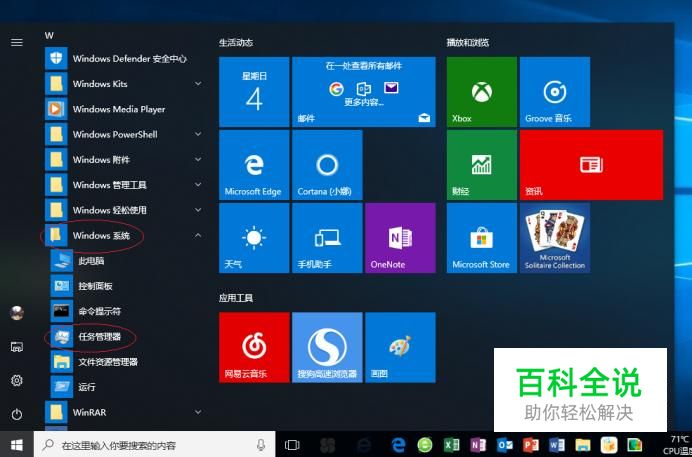Focus the taskbar search box
Image resolution: width=692 pixels, height=457 pixels.
(154, 445)
